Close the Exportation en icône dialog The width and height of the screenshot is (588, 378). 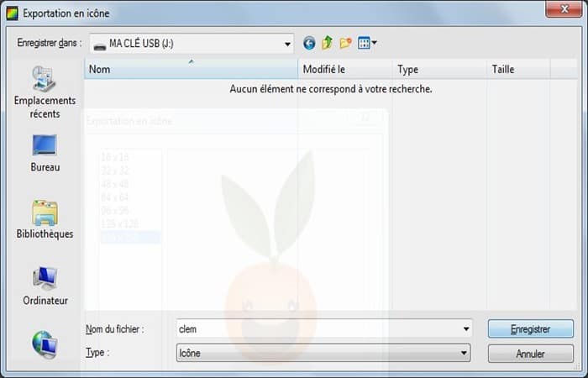[x=564, y=9]
